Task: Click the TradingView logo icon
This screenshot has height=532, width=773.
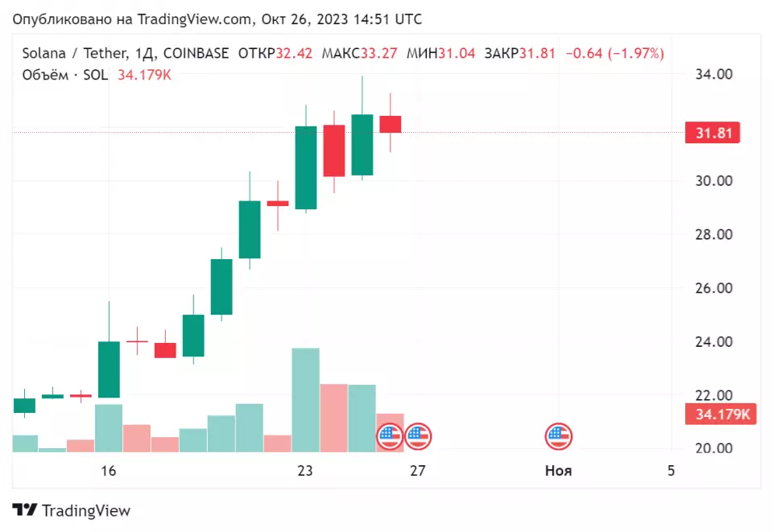Action: [x=25, y=509]
